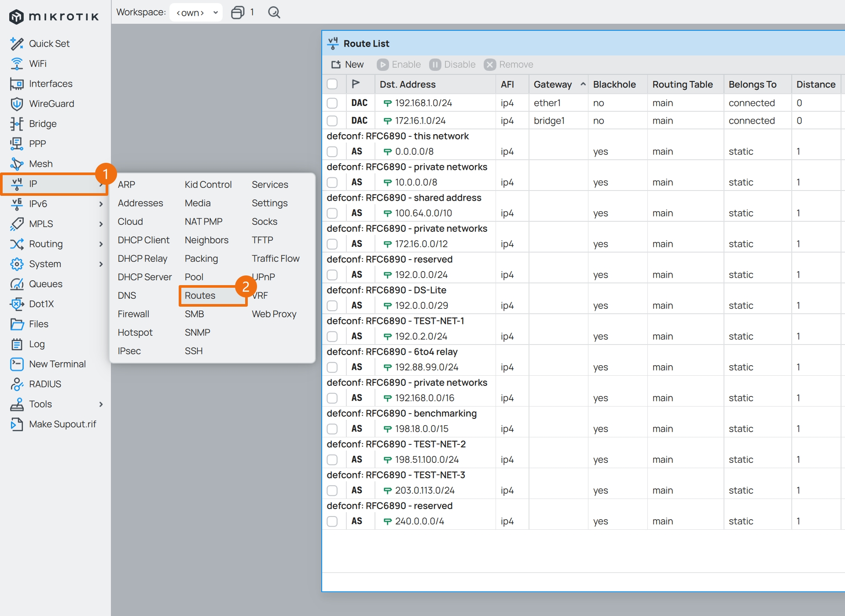Open the windows list icon in top bar
Screen dimensions: 845x616
(238, 12)
